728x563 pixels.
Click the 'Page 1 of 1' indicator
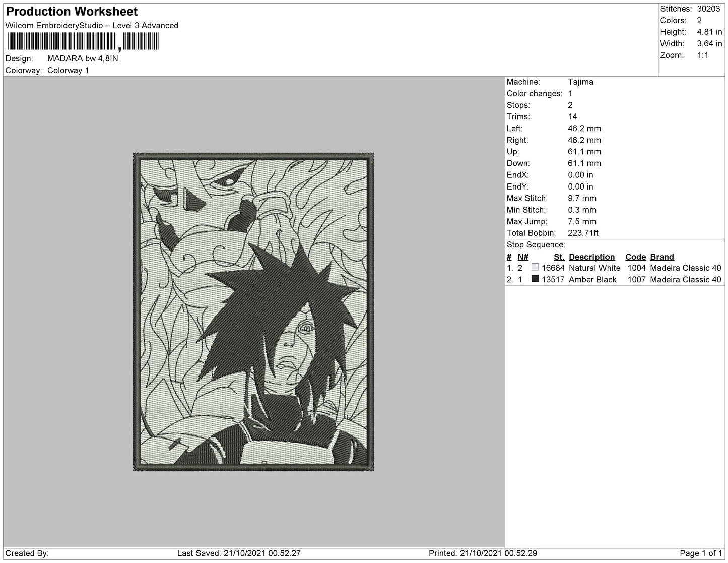tap(701, 553)
